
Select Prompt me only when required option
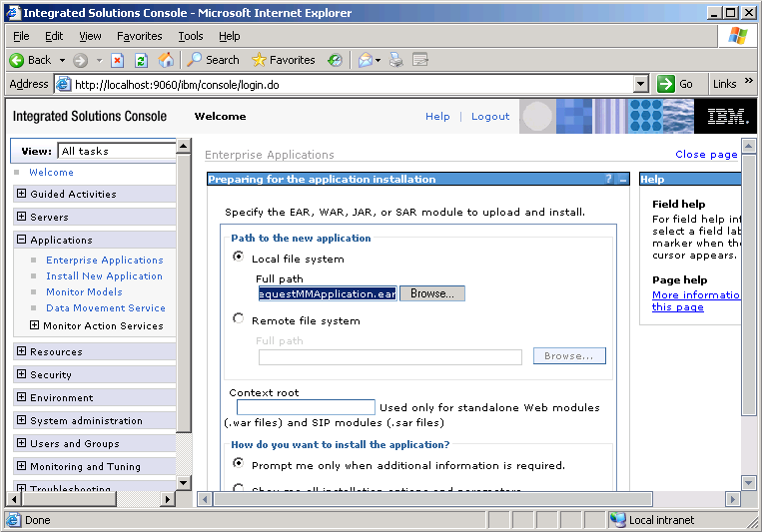(x=238, y=462)
